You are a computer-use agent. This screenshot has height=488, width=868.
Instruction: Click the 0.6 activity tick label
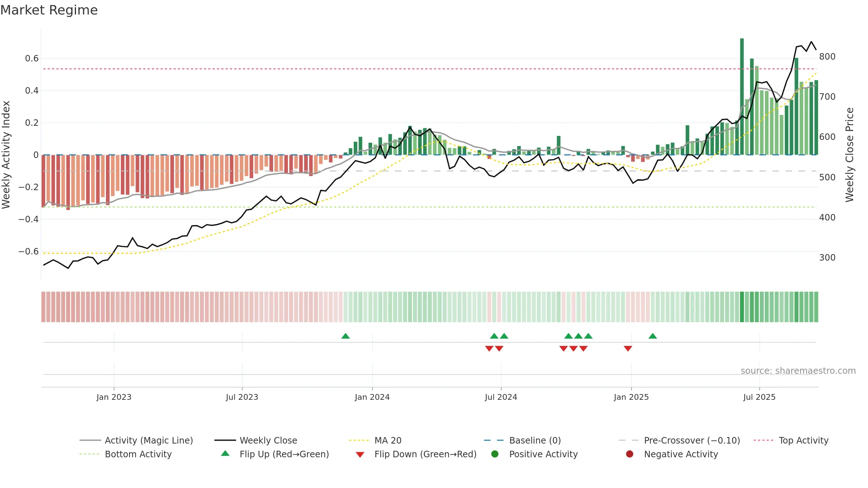click(x=32, y=59)
